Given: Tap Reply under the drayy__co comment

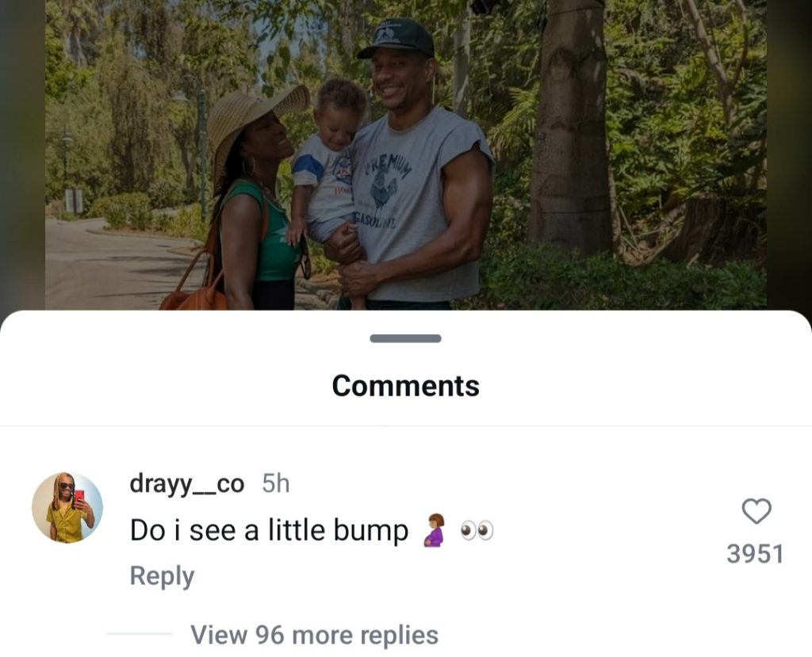Looking at the screenshot, I should (162, 576).
